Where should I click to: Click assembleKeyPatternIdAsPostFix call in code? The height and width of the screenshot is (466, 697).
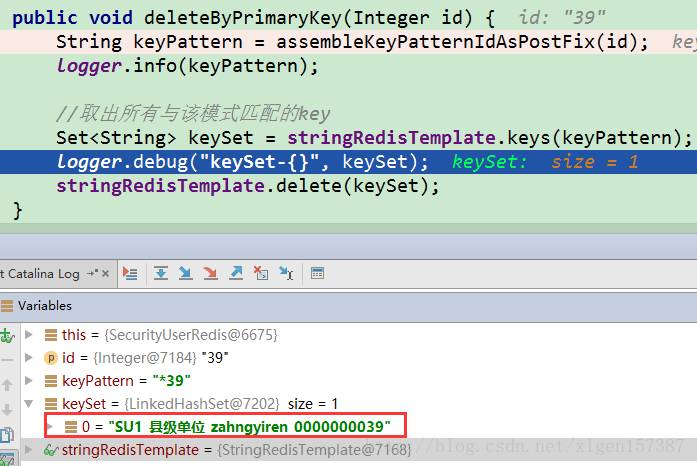(435, 42)
